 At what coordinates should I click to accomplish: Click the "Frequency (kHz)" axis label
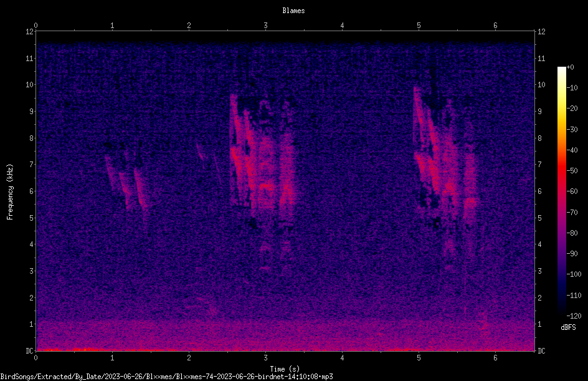[x=10, y=191]
